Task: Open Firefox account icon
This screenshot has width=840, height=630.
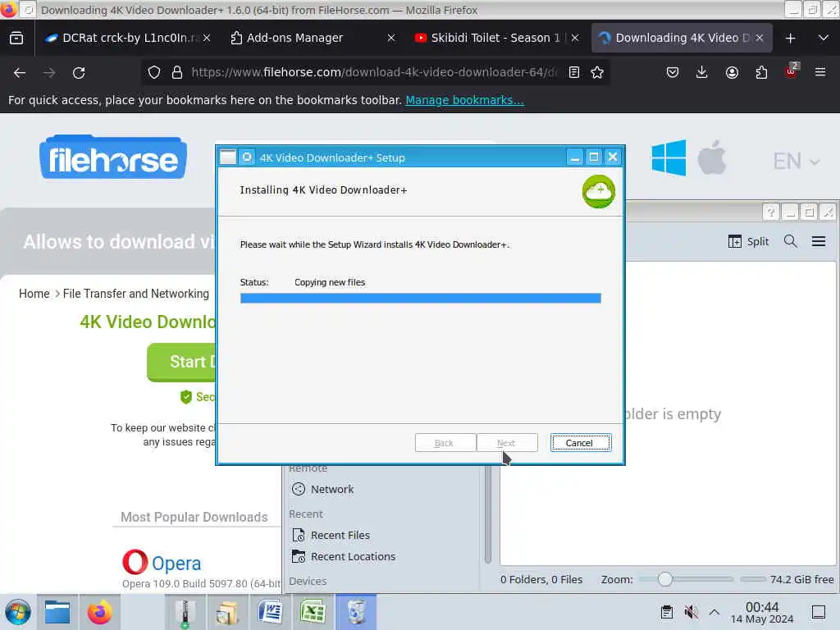Action: [x=732, y=72]
